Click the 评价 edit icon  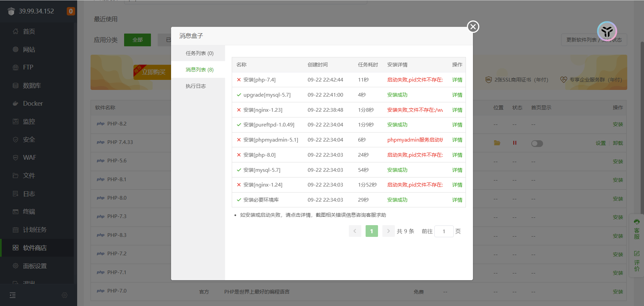coord(637,253)
